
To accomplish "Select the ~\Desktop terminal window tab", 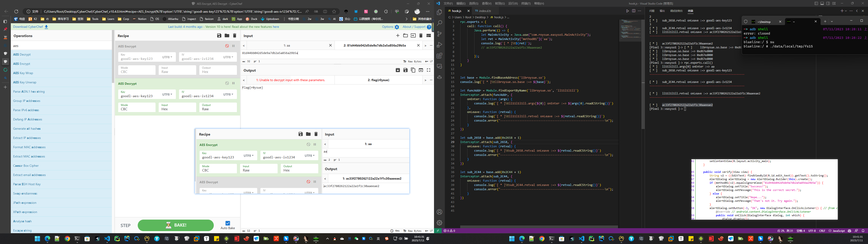I will coord(764,21).
